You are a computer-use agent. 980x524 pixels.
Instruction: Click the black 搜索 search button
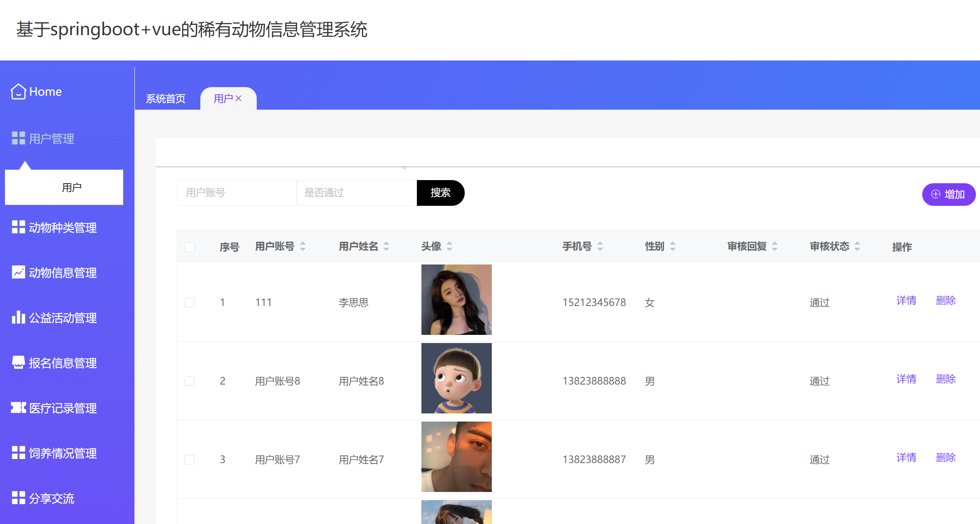click(x=440, y=193)
